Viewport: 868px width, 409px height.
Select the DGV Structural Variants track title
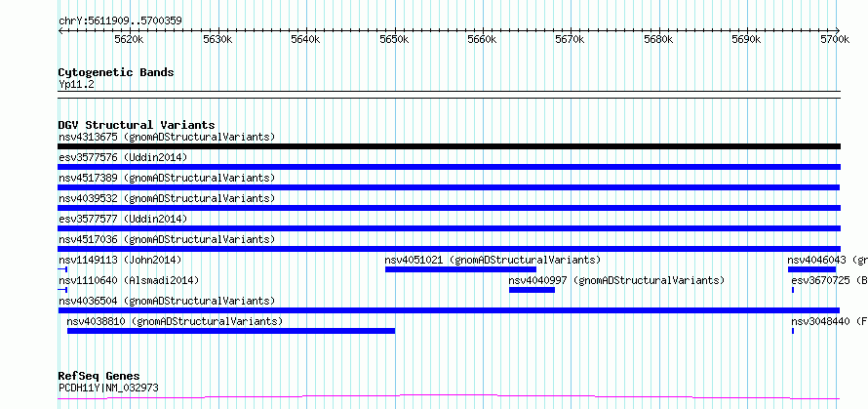click(x=137, y=125)
